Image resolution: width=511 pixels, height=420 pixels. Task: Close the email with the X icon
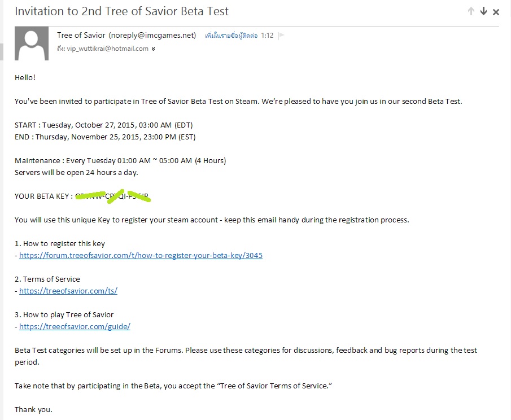(496, 12)
